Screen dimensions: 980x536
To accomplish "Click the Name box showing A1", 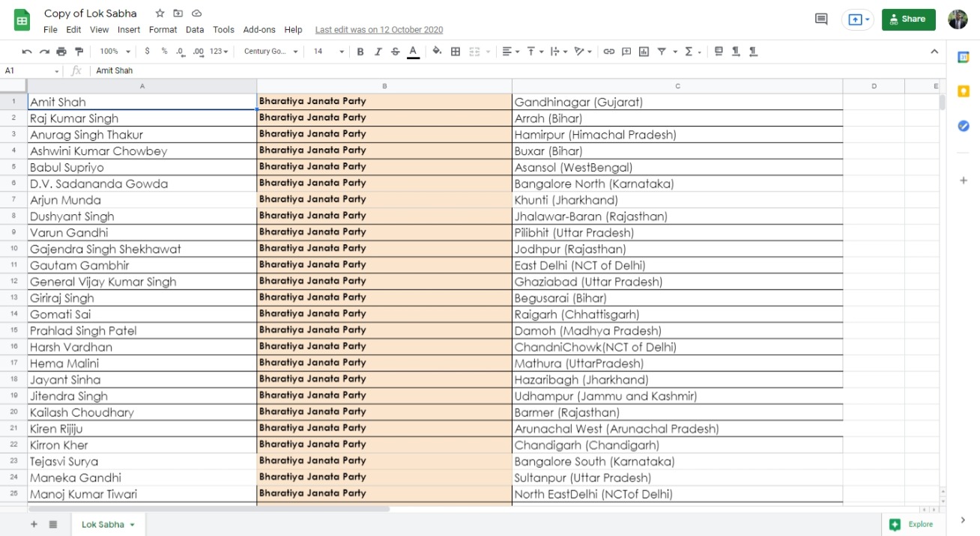I will click(x=32, y=70).
